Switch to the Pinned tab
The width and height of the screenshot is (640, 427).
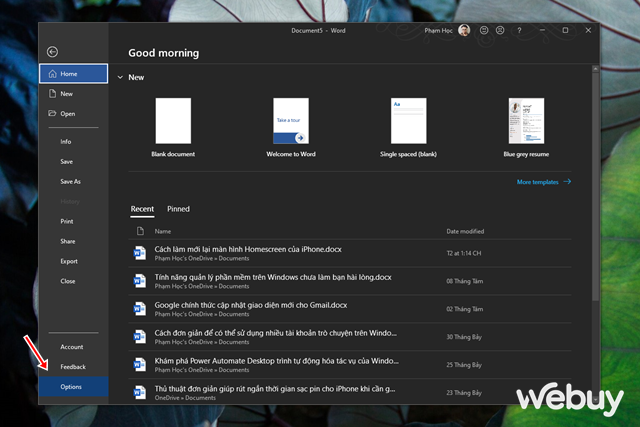pyautogui.click(x=178, y=209)
